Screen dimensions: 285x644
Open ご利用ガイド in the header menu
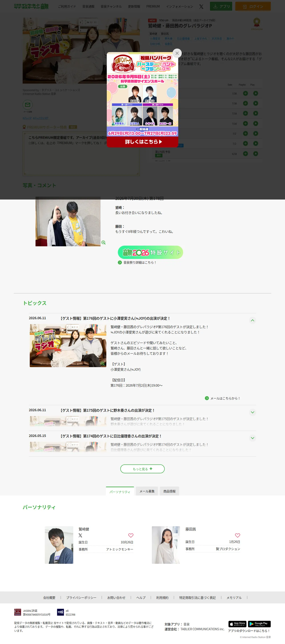pos(67,6)
